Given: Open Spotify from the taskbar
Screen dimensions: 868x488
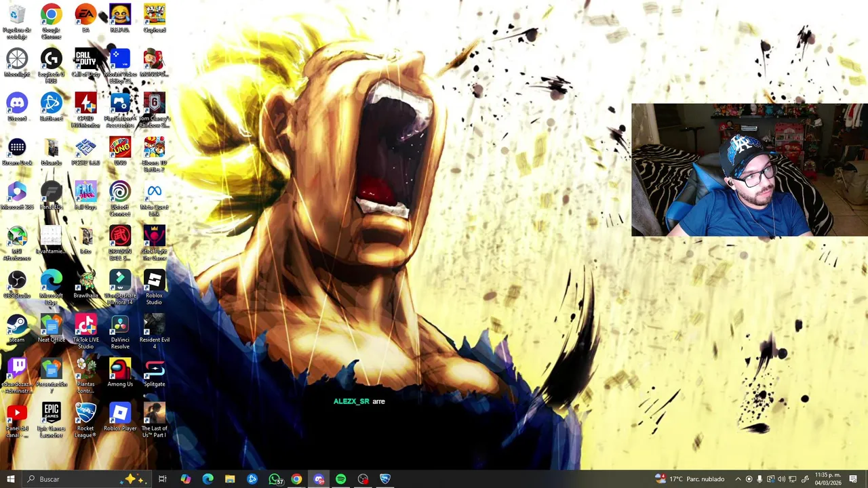Looking at the screenshot, I should click(x=341, y=479).
